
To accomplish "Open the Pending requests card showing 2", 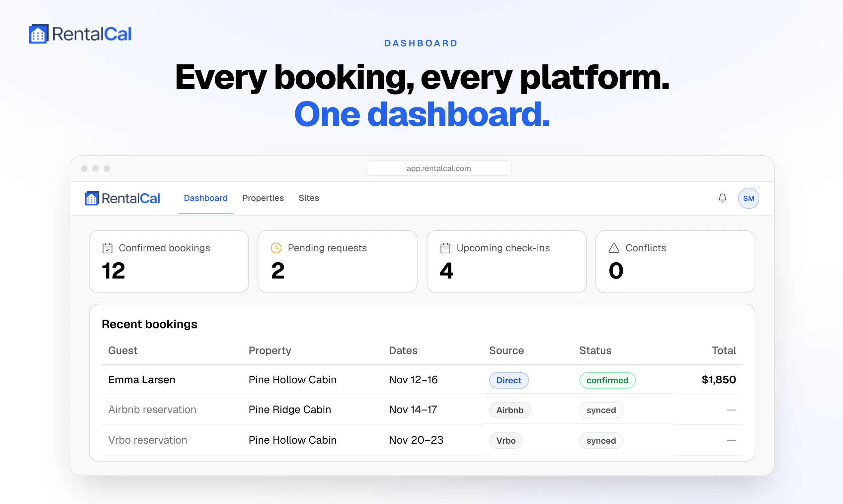I will (338, 262).
